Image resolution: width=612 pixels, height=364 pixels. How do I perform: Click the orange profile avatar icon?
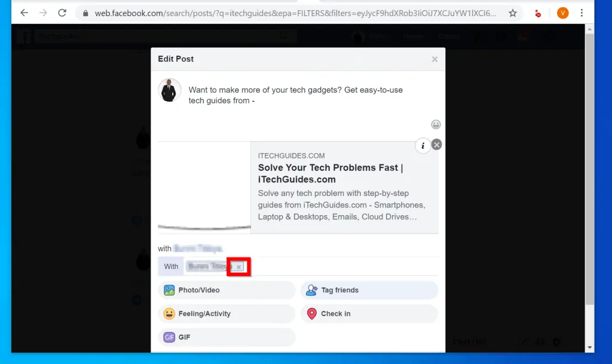[562, 13]
